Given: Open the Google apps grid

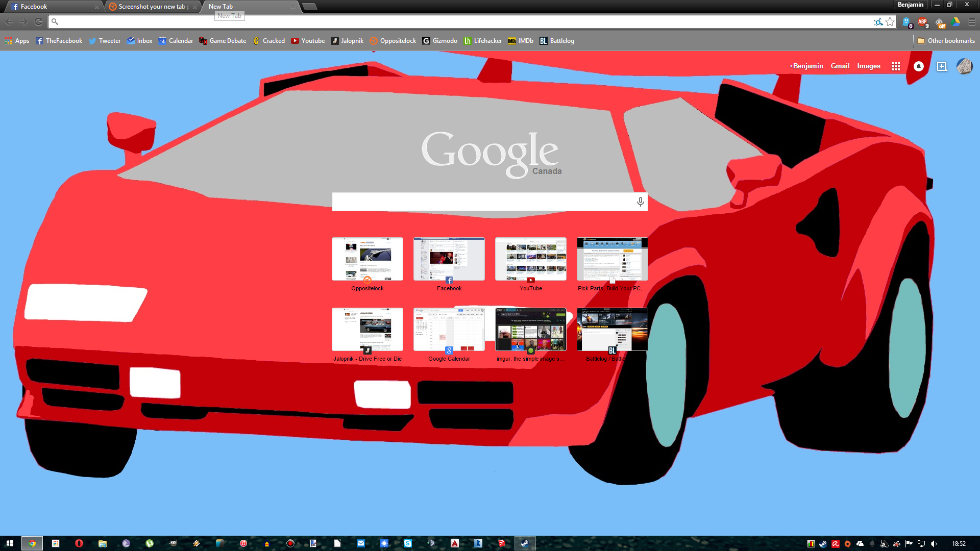Looking at the screenshot, I should click(896, 66).
